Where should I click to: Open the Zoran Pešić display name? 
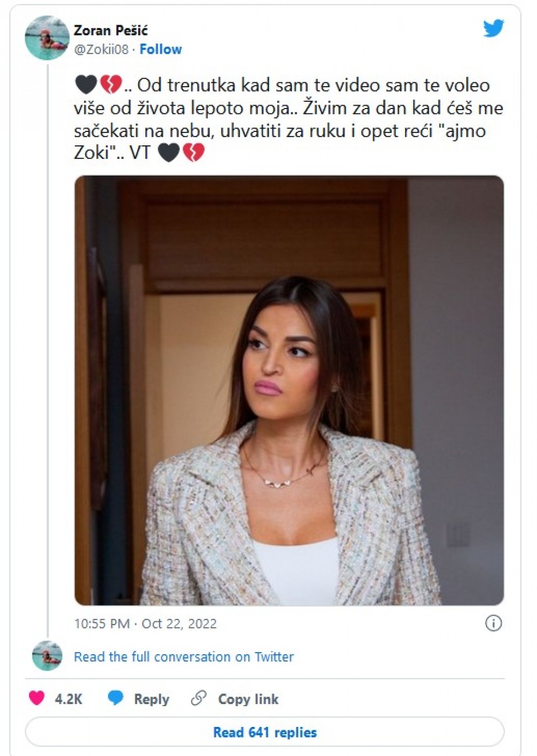pyautogui.click(x=111, y=30)
